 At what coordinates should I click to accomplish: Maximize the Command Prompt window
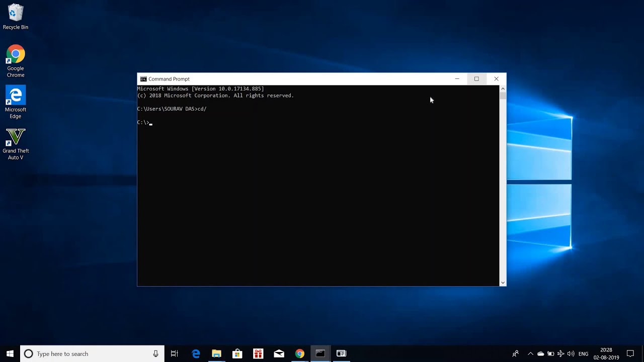click(476, 79)
